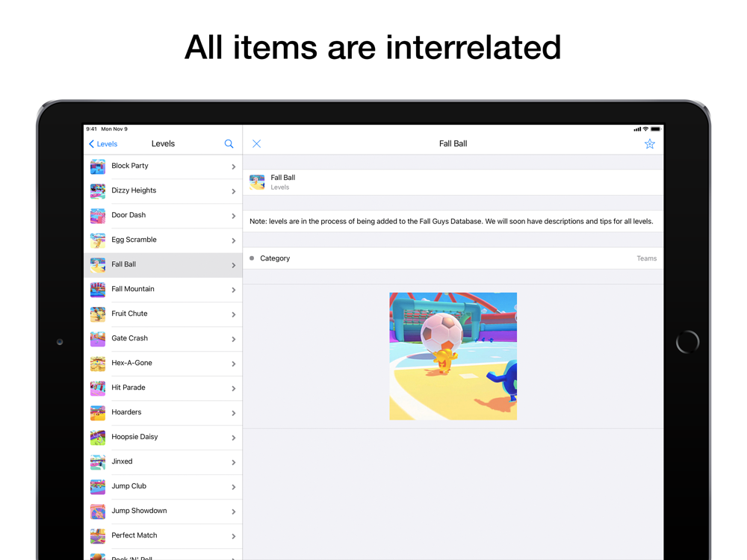Select the Jump Club thumbnail icon

[x=98, y=487]
